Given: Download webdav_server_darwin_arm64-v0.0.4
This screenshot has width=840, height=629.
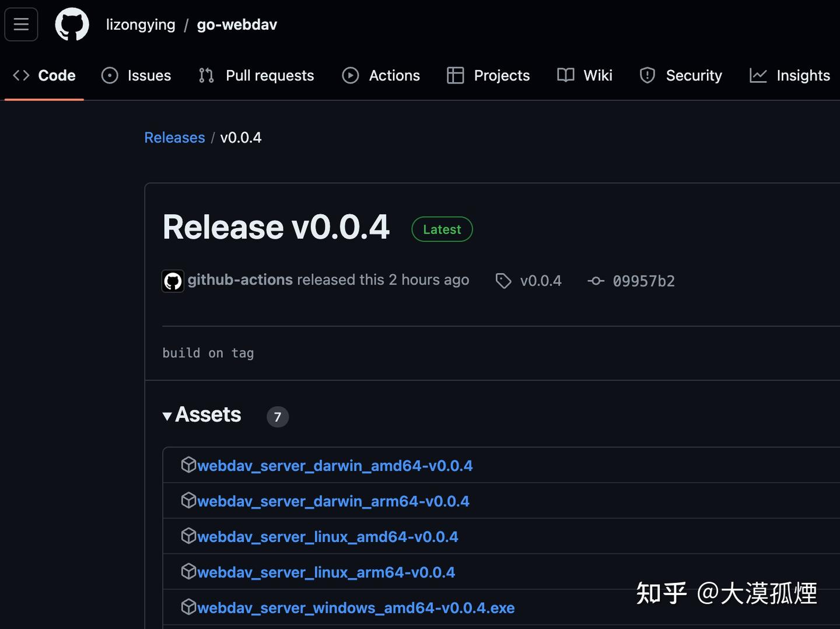Looking at the screenshot, I should tap(334, 501).
